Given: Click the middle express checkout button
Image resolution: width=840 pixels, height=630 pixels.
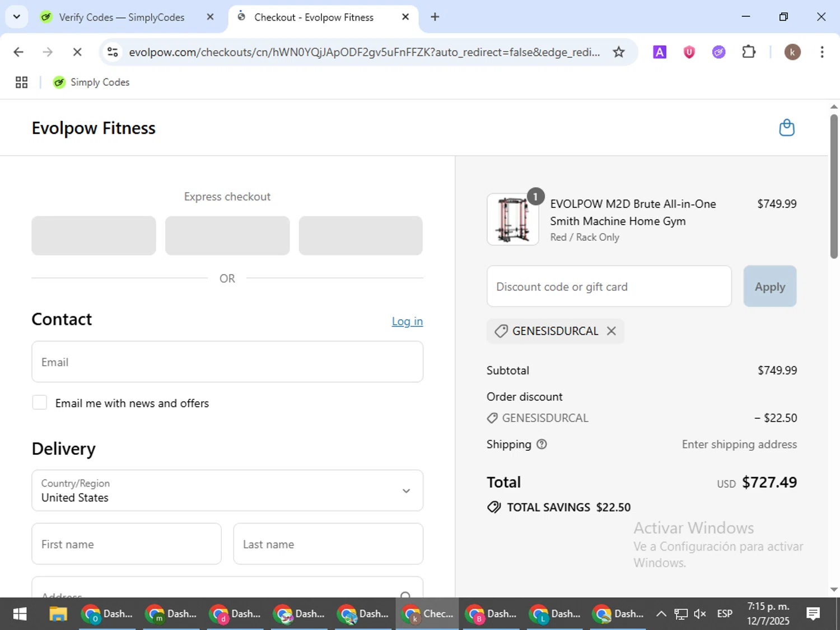Looking at the screenshot, I should click(x=227, y=236).
